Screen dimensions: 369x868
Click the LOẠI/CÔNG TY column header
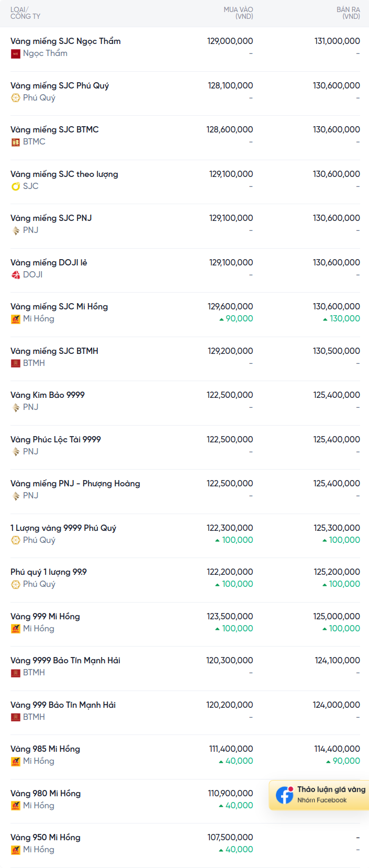(25, 13)
